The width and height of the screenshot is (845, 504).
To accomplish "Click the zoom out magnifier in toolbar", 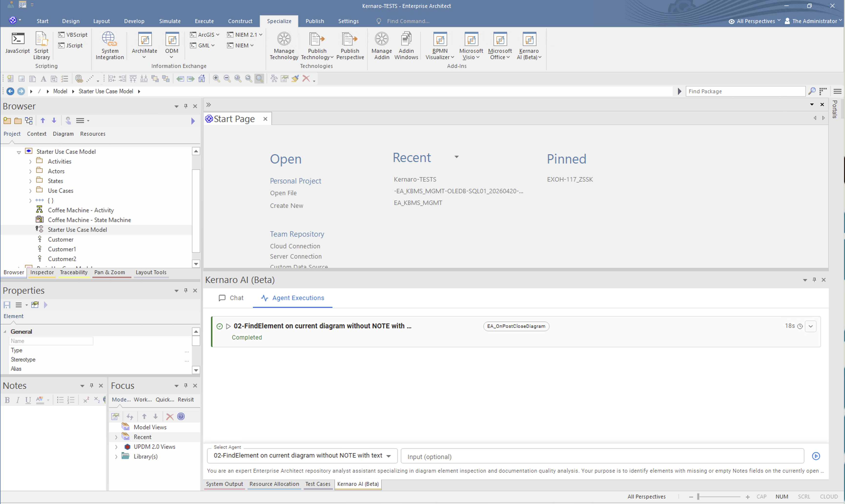I will (227, 79).
